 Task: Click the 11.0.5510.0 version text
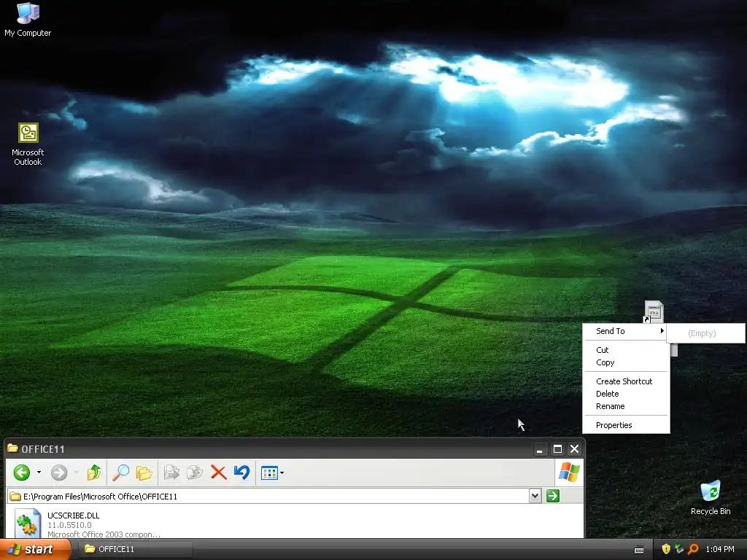tap(69, 524)
